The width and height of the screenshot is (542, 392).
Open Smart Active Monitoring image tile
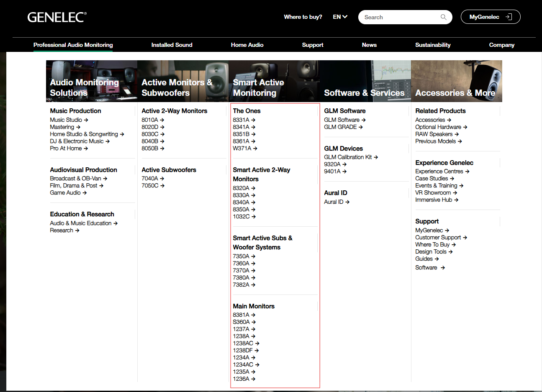[274, 81]
